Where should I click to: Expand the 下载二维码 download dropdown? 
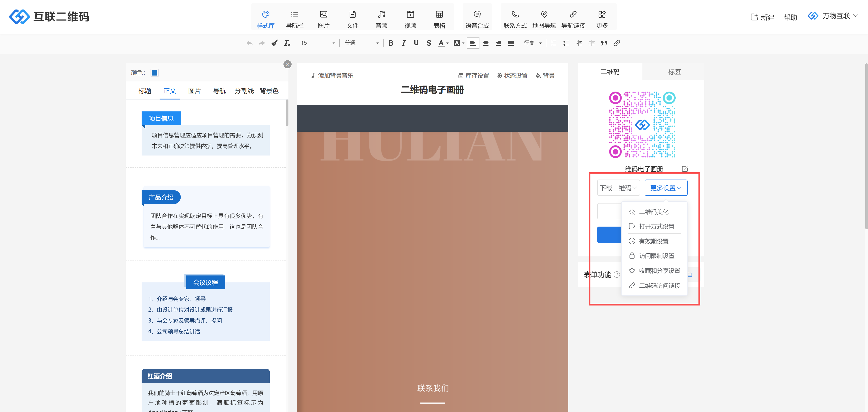[x=618, y=188]
